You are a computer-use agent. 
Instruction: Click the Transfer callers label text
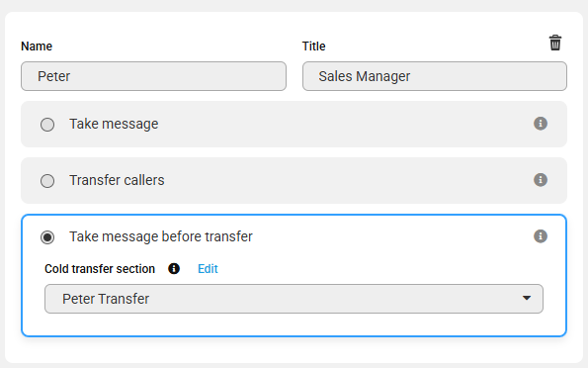pyautogui.click(x=117, y=180)
